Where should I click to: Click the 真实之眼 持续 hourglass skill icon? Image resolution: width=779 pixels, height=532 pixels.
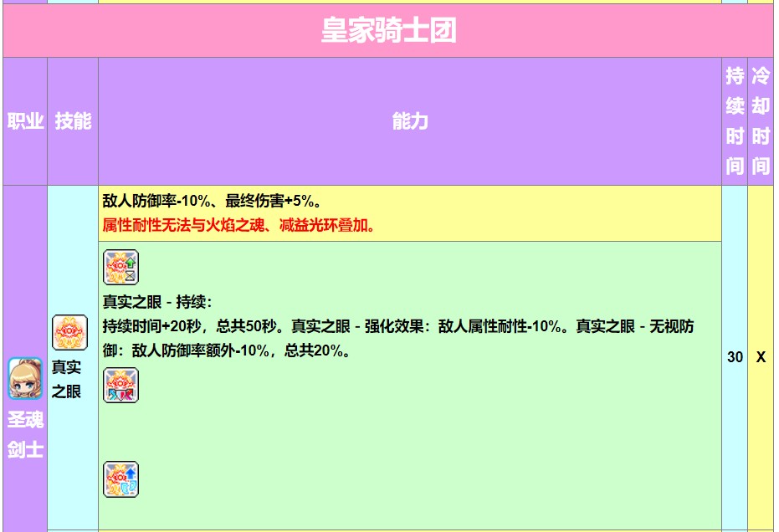(120, 267)
